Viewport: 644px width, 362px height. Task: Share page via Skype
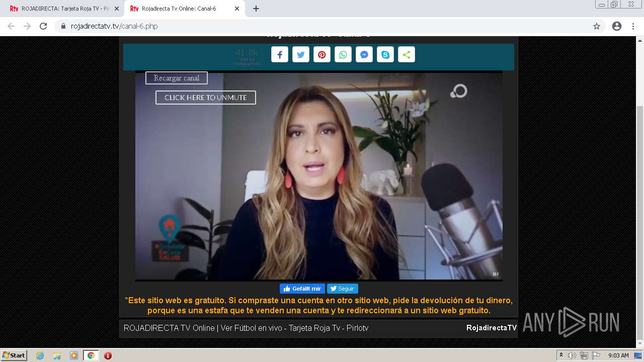[385, 55]
